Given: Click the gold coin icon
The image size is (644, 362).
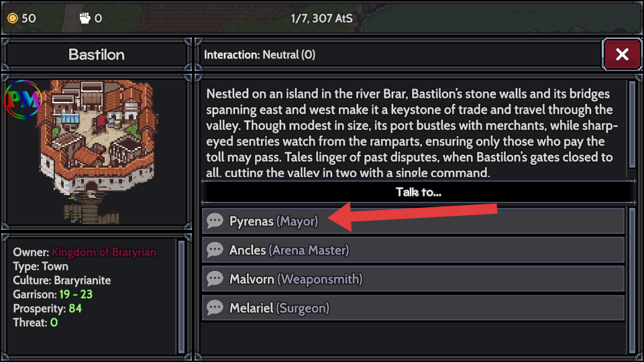Looking at the screenshot, I should click(12, 18).
